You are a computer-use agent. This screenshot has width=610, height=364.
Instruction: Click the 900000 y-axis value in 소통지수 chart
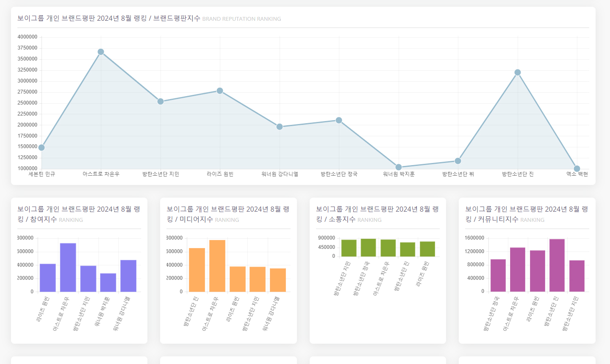tap(327, 238)
